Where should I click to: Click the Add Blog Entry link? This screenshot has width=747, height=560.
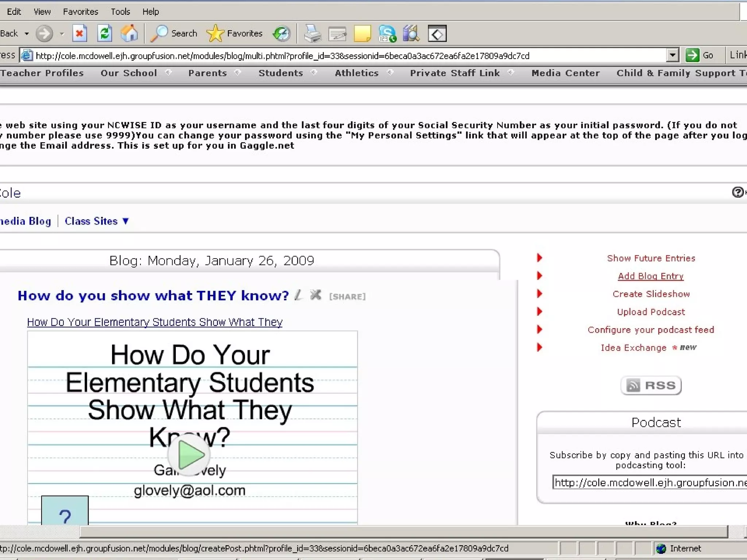(651, 276)
